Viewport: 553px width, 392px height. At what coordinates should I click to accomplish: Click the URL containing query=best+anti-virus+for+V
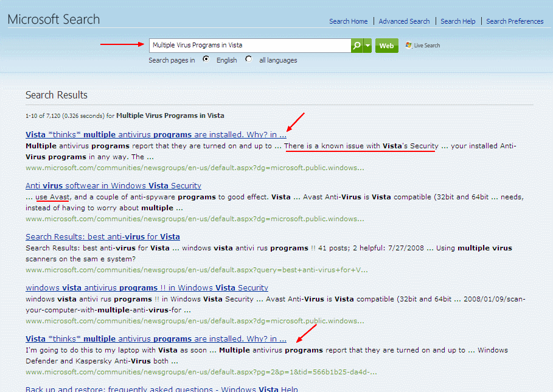(197, 270)
